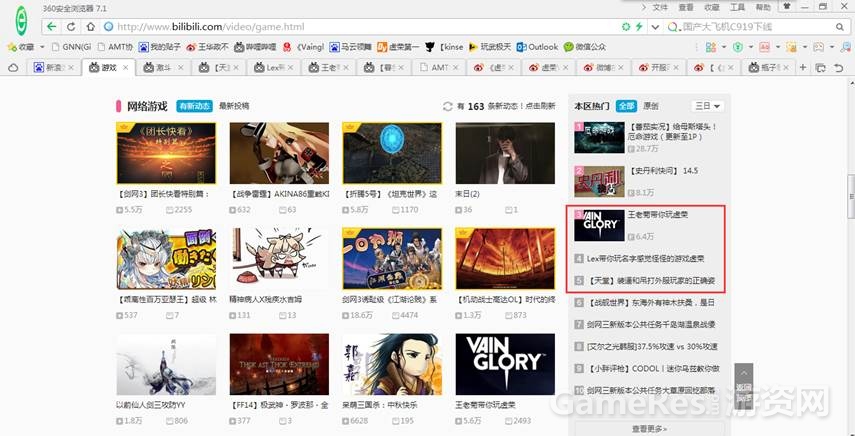
Task: Close the Lex tab
Action: [291, 68]
